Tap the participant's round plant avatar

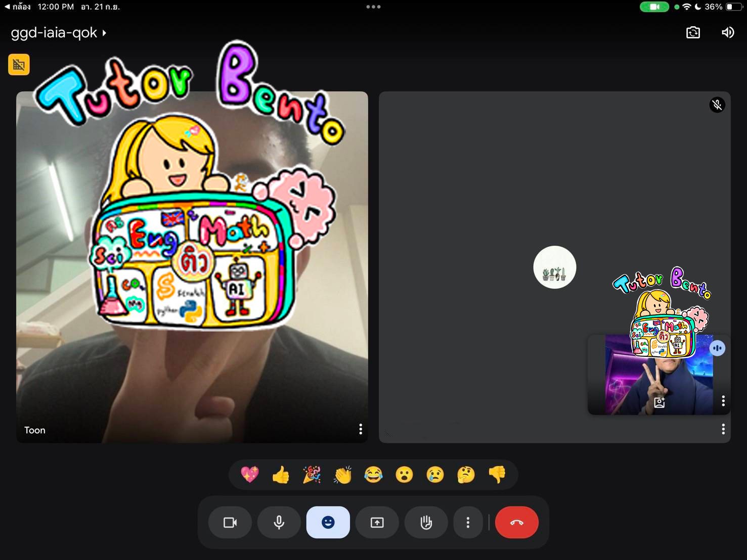[x=554, y=267]
